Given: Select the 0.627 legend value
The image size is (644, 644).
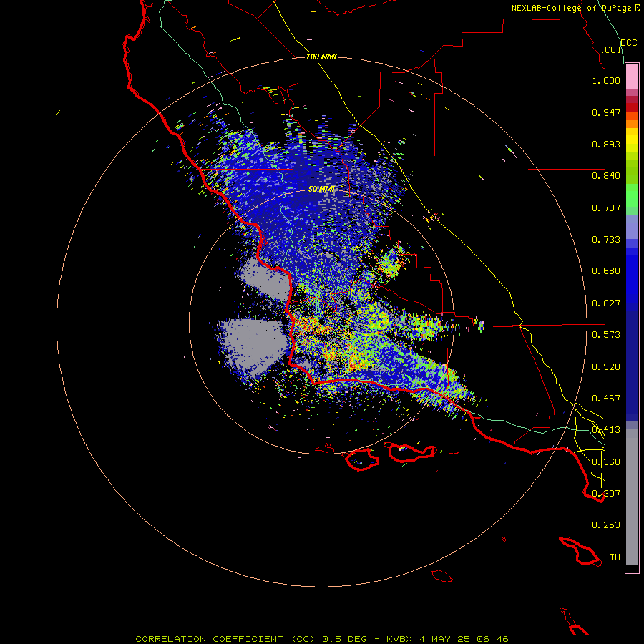Looking at the screenshot, I should point(606,303).
